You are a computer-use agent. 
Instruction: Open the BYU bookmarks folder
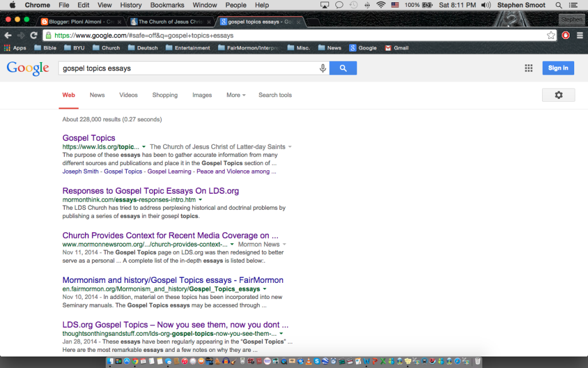(x=74, y=48)
